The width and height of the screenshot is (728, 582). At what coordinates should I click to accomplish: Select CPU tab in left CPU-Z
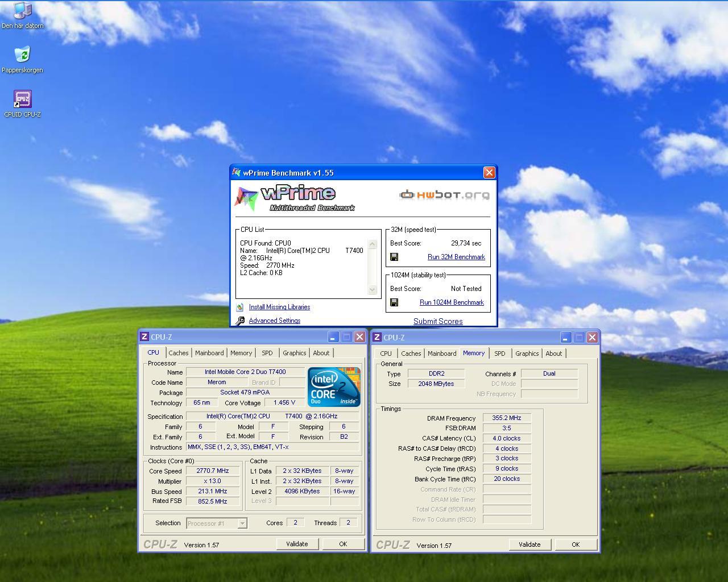[154, 352]
